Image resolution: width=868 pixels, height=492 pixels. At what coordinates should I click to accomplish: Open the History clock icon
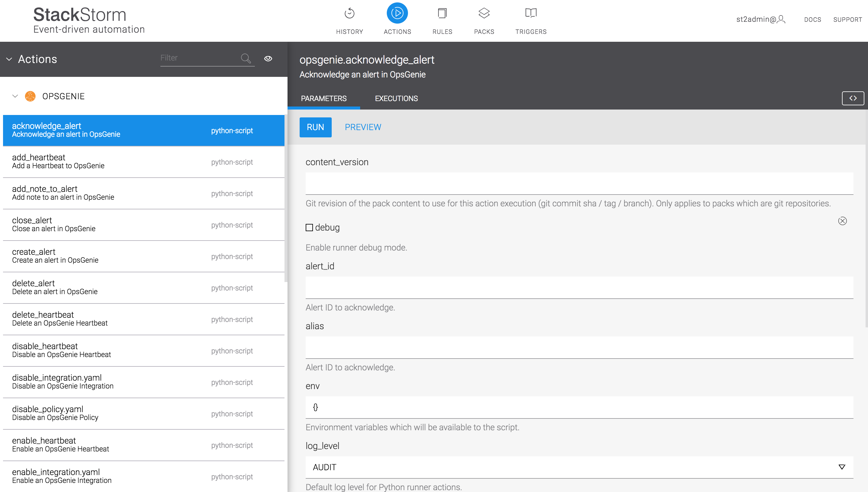coord(349,14)
